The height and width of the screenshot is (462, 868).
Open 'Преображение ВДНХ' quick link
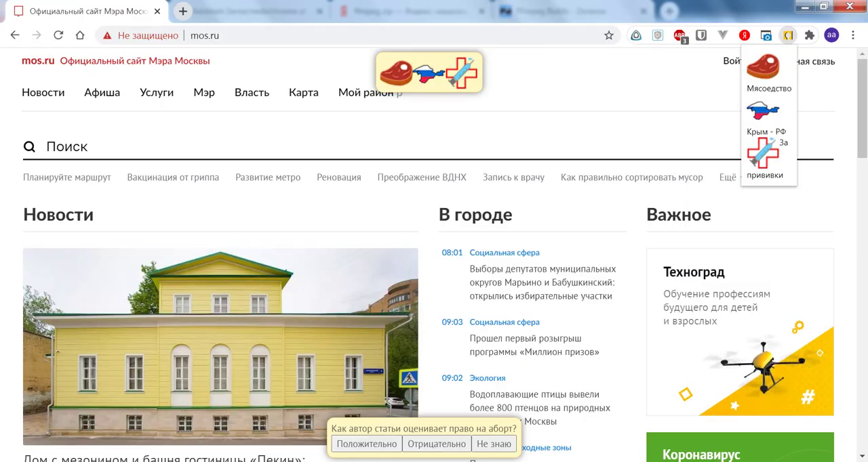422,177
